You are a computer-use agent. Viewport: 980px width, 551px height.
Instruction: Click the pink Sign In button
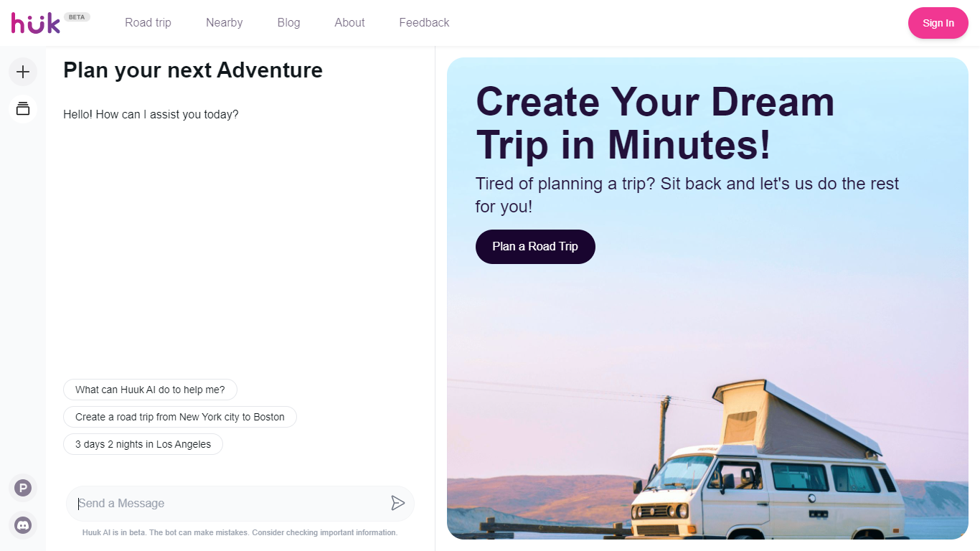[938, 23]
